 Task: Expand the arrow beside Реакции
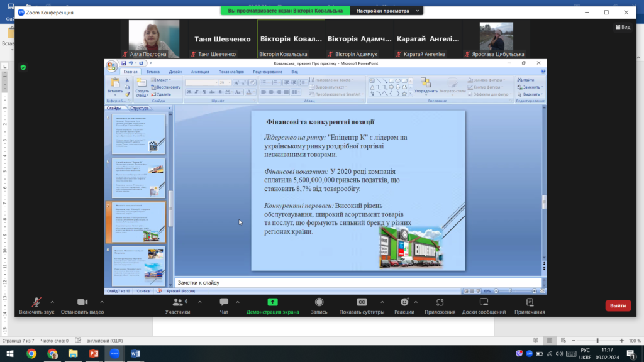416,302
